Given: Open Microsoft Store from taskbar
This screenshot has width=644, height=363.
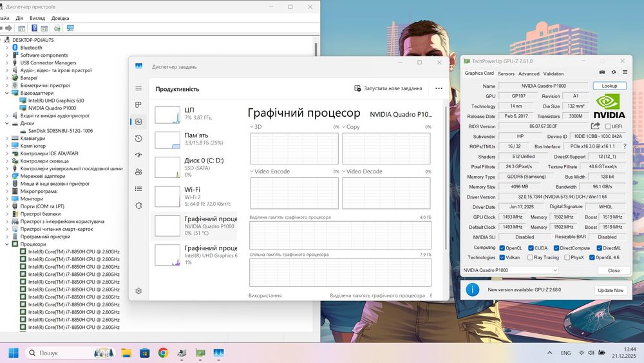Looking at the screenshot, I should click(144, 353).
